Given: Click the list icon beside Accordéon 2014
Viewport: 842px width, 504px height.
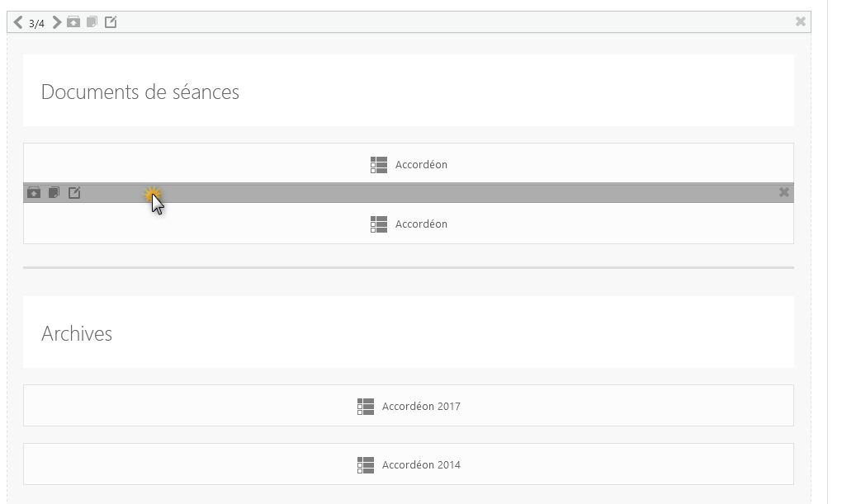Looking at the screenshot, I should (x=366, y=464).
